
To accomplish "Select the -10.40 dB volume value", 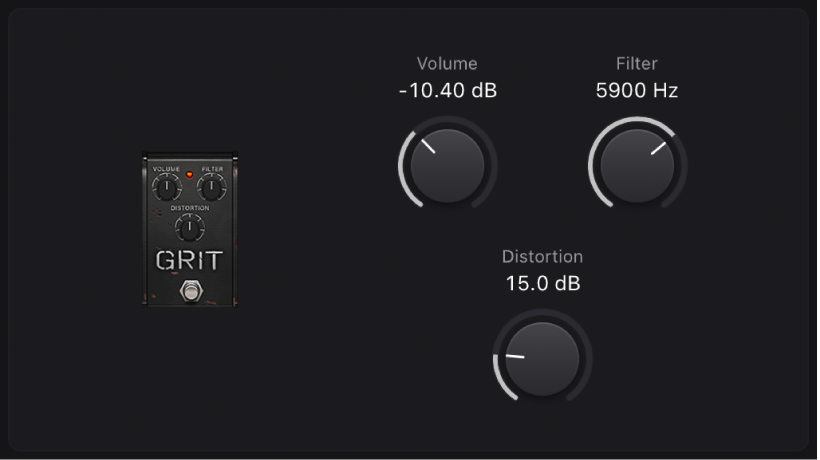I will (447, 91).
